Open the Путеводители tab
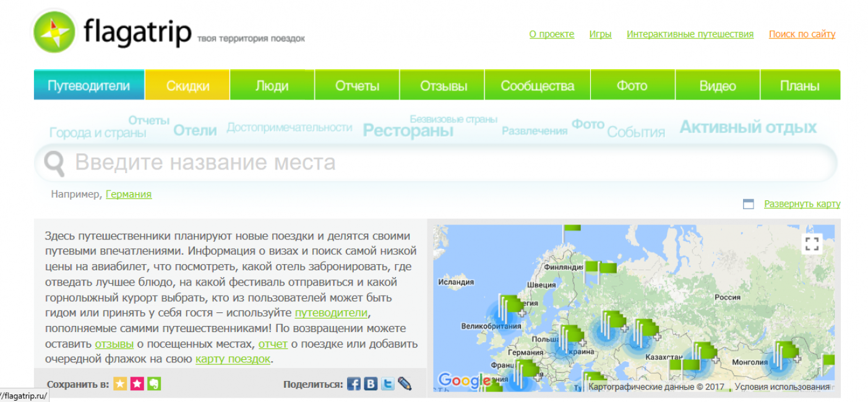The height and width of the screenshot is (402, 868). tap(89, 85)
